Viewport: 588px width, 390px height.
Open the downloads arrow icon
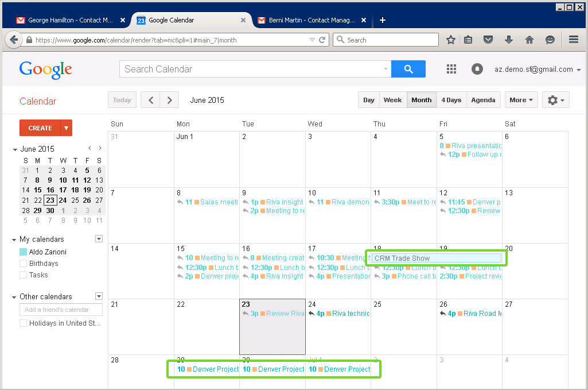click(508, 40)
